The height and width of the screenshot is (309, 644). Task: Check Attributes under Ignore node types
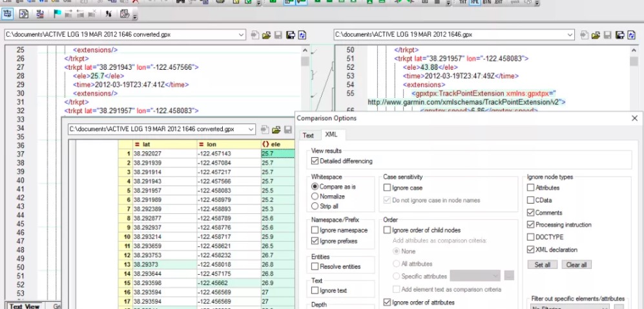531,187
